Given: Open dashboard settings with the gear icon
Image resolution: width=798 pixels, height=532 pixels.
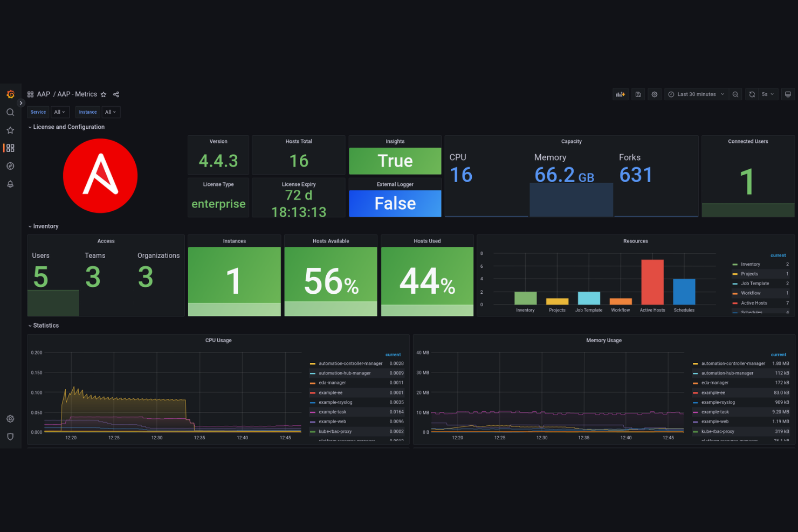Looking at the screenshot, I should click(654, 94).
